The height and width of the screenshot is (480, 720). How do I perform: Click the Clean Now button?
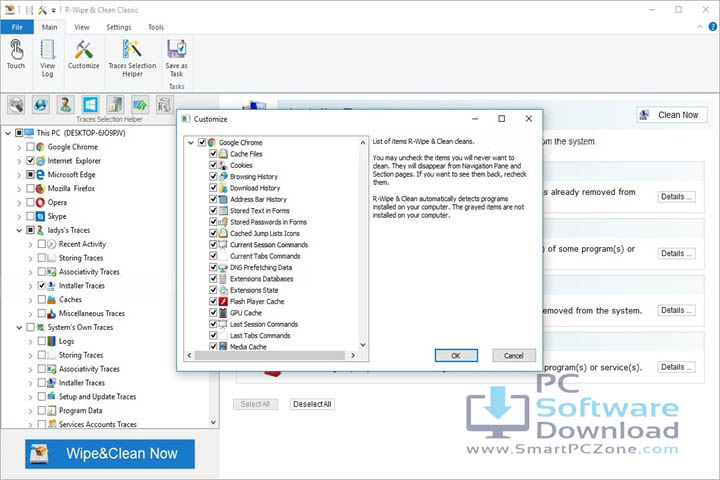click(672, 115)
